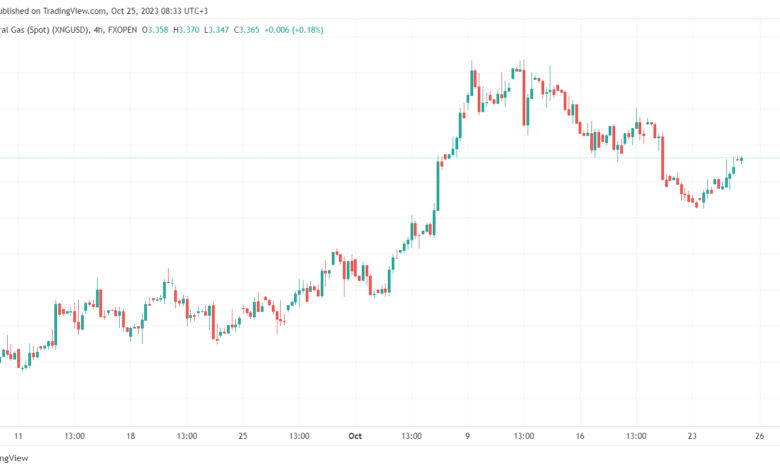Click the FXOPEN exchange label

(122, 30)
